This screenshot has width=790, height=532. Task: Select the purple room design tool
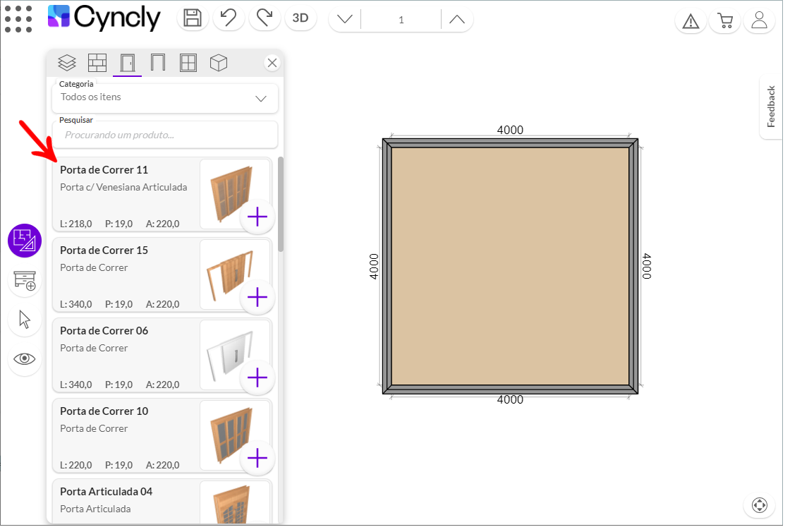24,241
